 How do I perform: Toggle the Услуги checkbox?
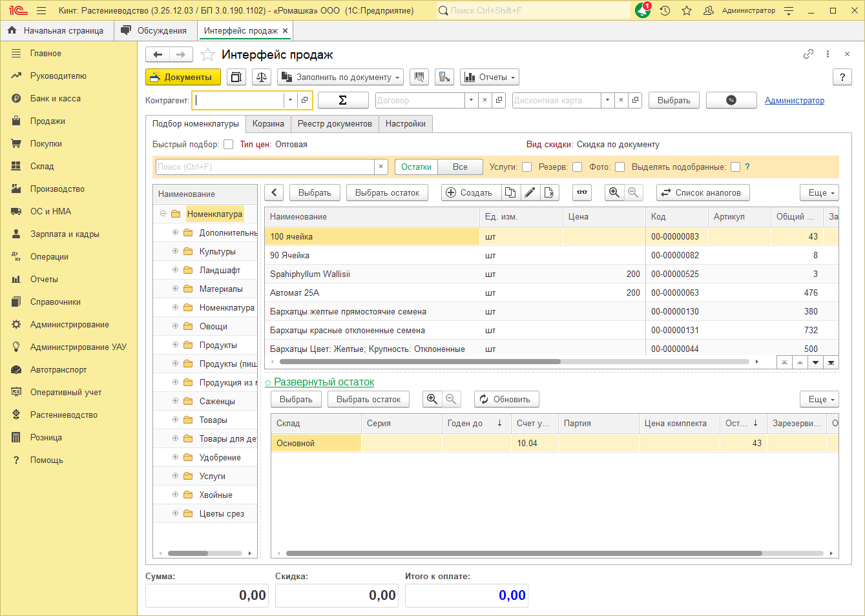[527, 167]
